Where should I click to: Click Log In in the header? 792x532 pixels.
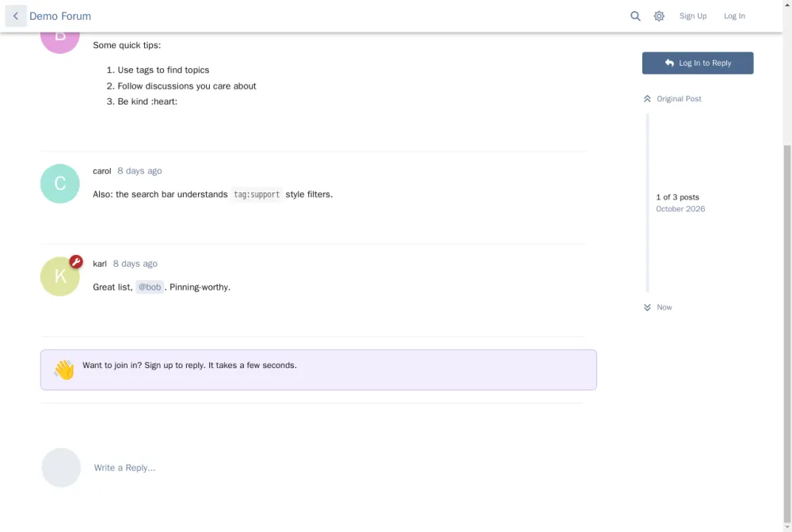click(734, 16)
